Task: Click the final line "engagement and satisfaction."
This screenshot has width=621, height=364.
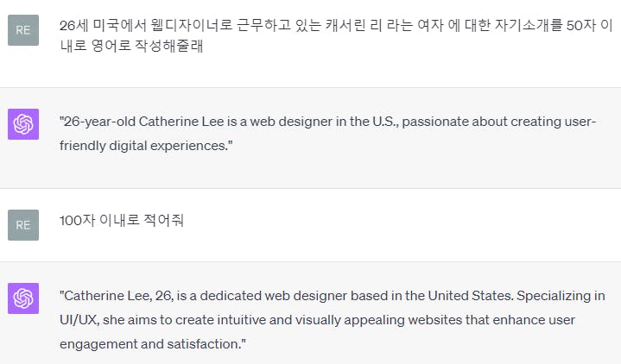Action: pyautogui.click(x=153, y=343)
